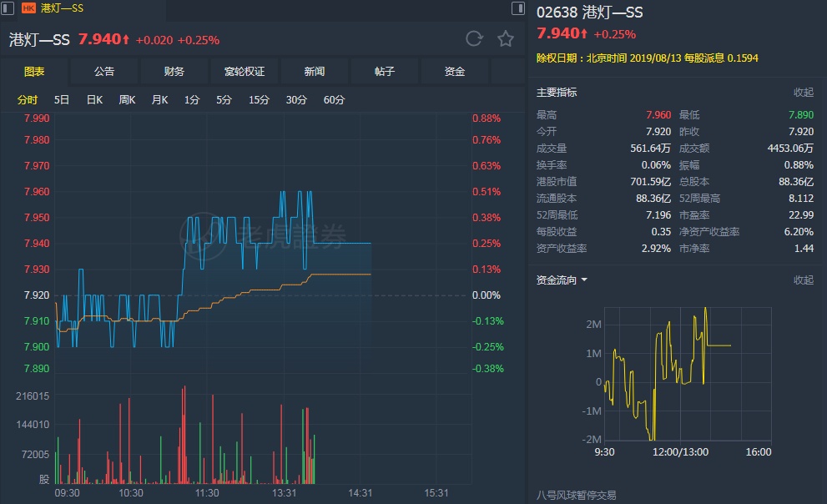Screen dimensions: 827x504
Task: Switch chart to 60分 interval
Action: pyautogui.click(x=334, y=100)
